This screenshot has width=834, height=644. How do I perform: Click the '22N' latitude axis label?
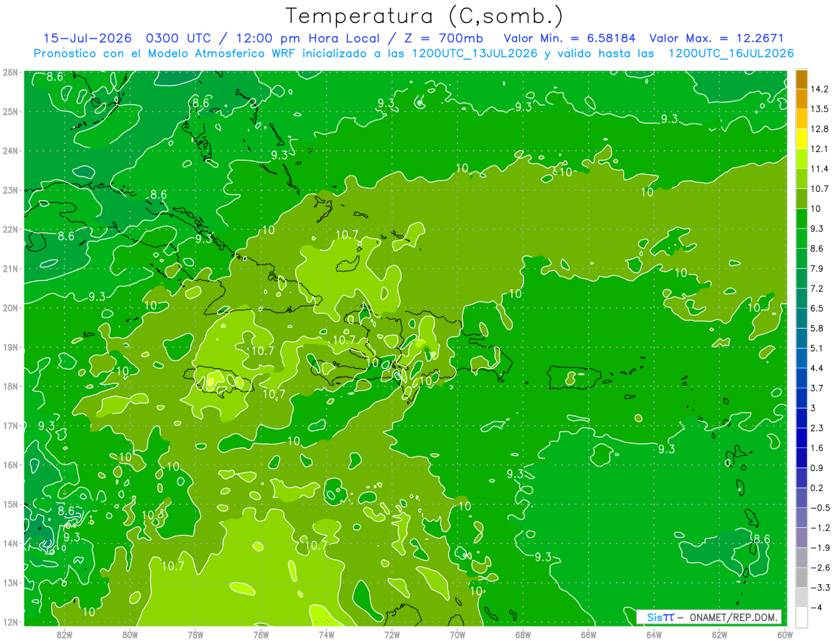tap(10, 229)
